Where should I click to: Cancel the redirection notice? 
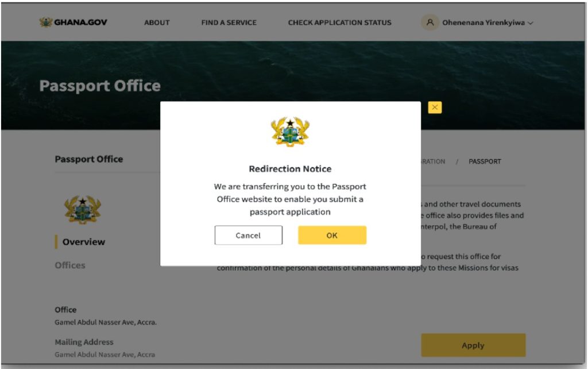tap(248, 235)
